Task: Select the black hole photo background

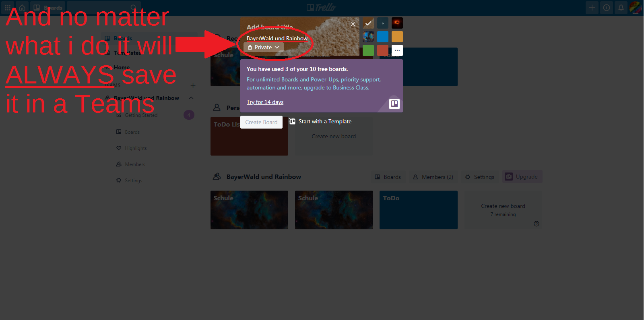Action: [x=397, y=23]
